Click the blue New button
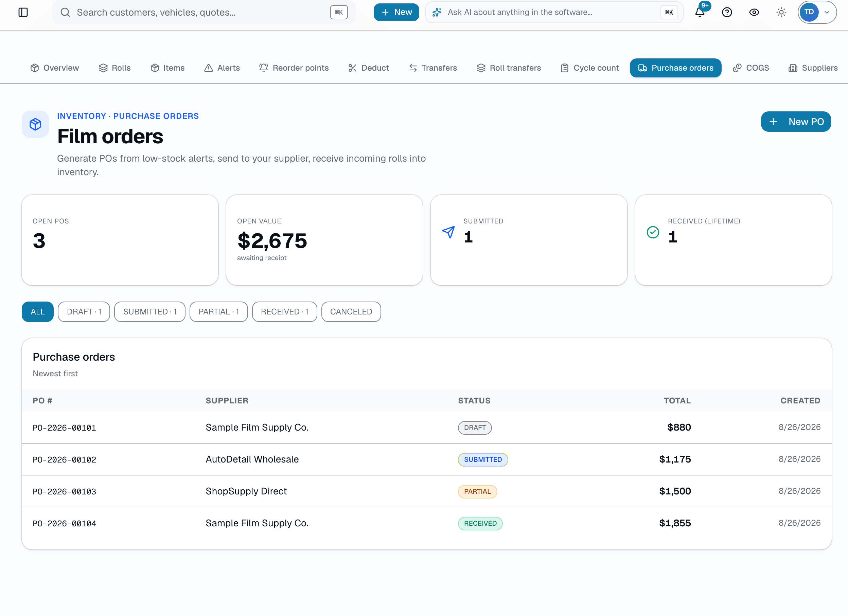Image resolution: width=848 pixels, height=616 pixels. coord(396,12)
